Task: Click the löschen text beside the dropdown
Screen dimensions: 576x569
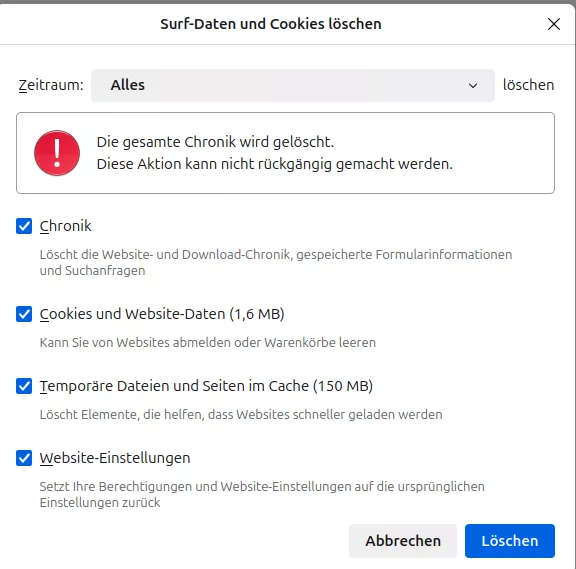Action: pyautogui.click(x=528, y=85)
